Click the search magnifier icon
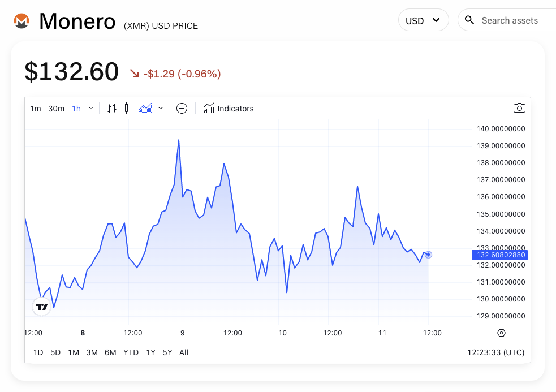 coord(469,20)
